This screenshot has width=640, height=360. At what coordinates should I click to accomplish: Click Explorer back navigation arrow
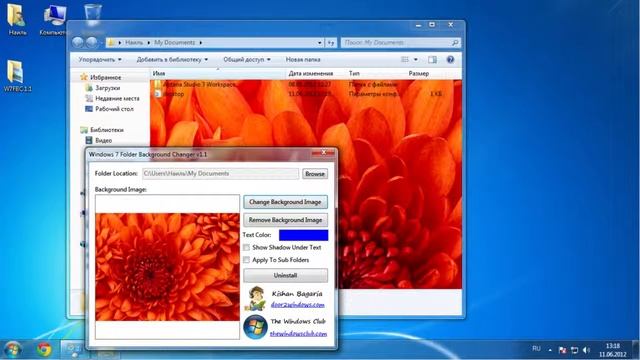78,42
